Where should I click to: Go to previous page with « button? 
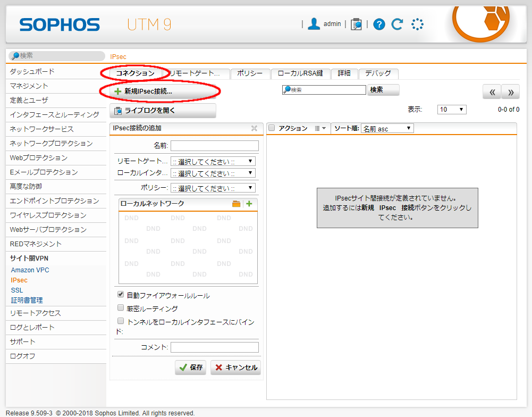(492, 92)
